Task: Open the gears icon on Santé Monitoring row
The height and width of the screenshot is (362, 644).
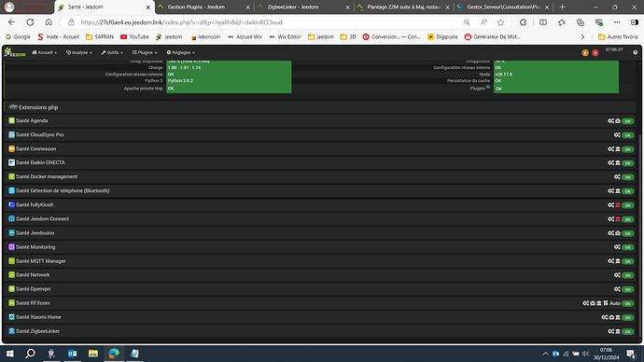Action: click(617, 247)
